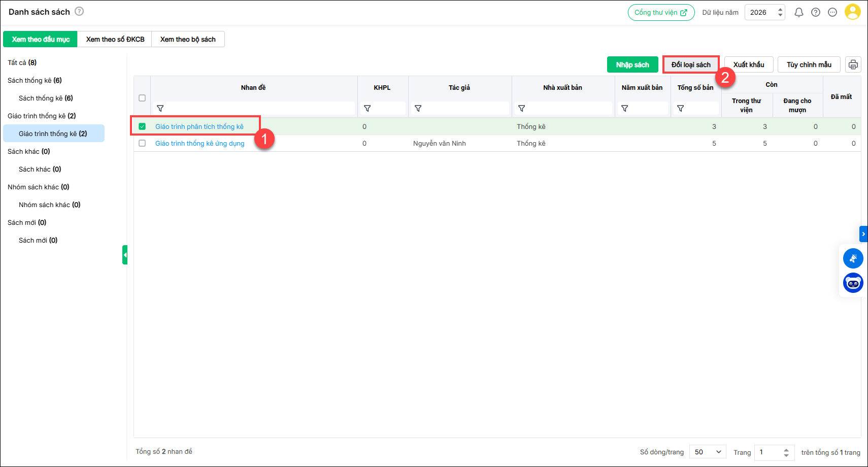The width and height of the screenshot is (868, 467).
Task: Click the filter icon under Nhan đề
Action: [x=160, y=108]
